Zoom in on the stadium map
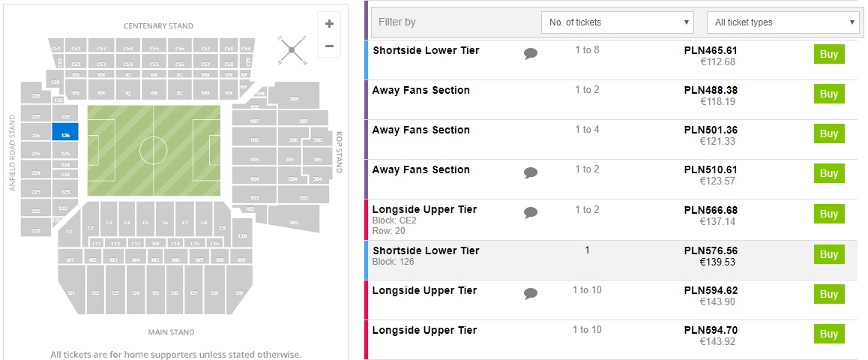 click(x=329, y=23)
